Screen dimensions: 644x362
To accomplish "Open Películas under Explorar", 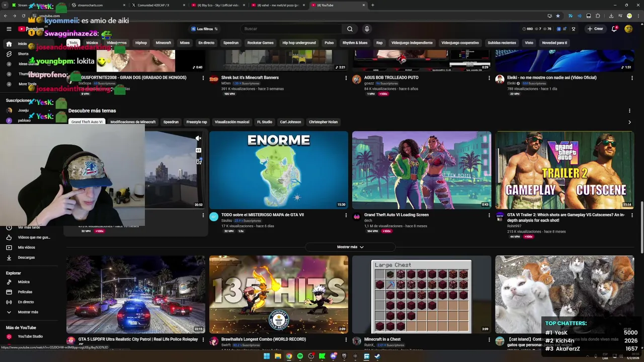I will (x=25, y=292).
